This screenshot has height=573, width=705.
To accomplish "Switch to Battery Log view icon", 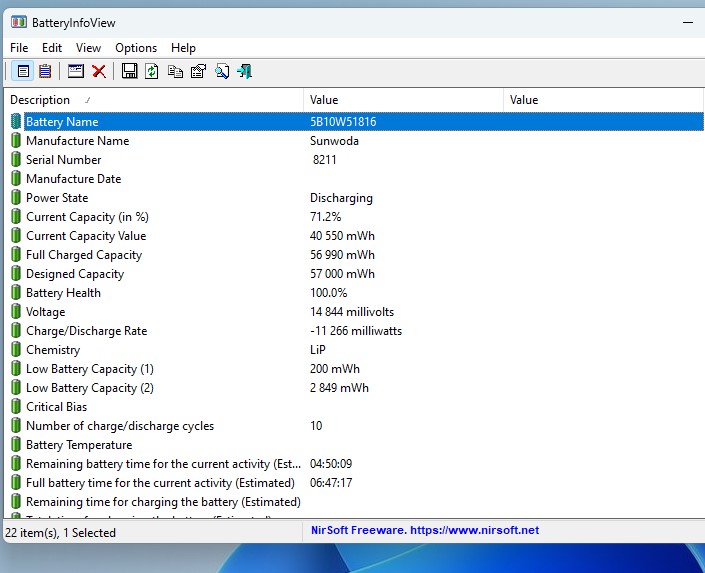I will 45,71.
